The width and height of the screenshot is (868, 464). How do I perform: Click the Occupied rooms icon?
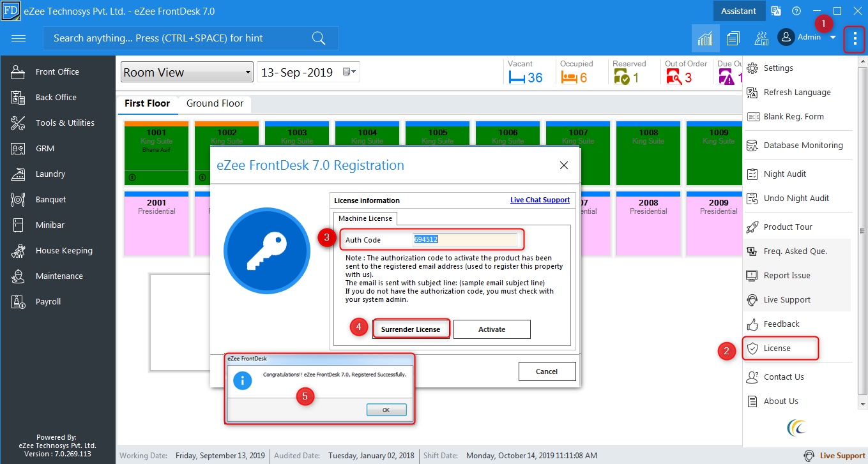point(569,78)
